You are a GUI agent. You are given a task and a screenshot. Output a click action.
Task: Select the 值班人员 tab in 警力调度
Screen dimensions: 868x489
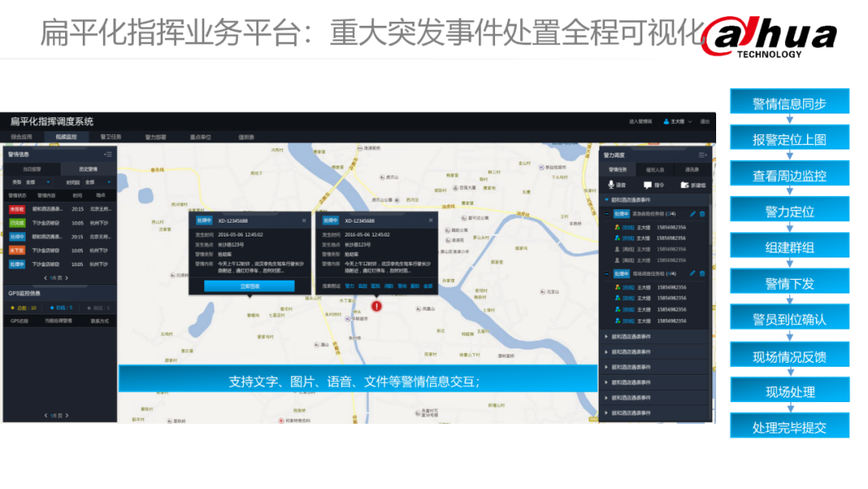pyautogui.click(x=655, y=170)
